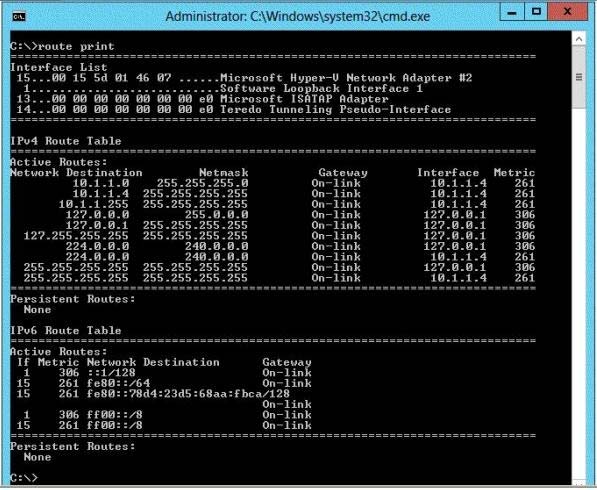Click the 'fe80::/64' route
The height and width of the screenshot is (490, 597).
[x=118, y=383]
